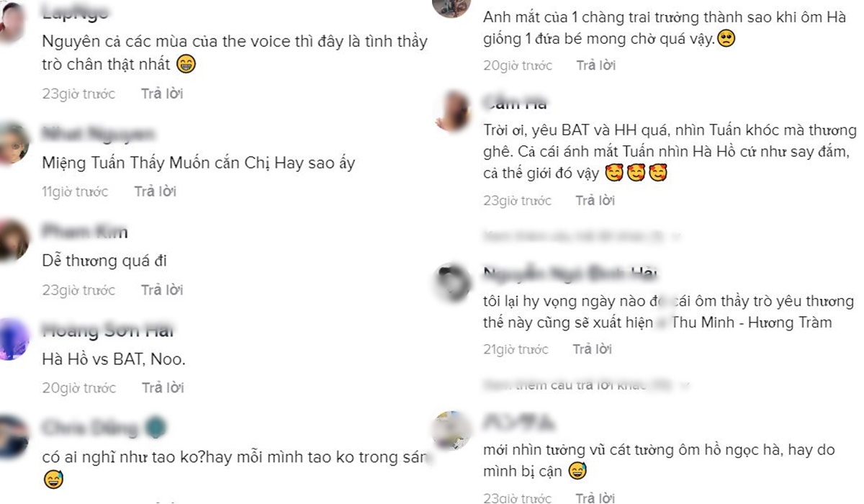Open avatar of the 'Trời ơi, yêu BAT' commenter
The width and height of the screenshot is (864, 504).
pos(454,112)
